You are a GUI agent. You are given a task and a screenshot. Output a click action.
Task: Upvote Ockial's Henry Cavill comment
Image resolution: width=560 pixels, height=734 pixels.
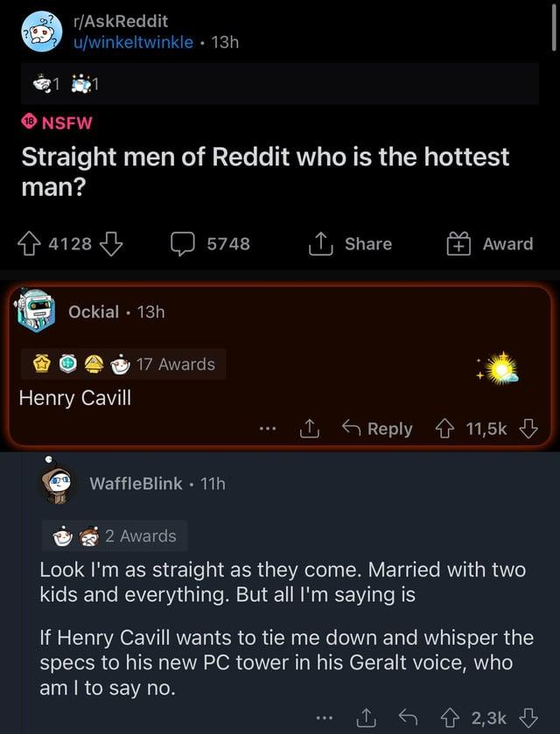pos(446,429)
